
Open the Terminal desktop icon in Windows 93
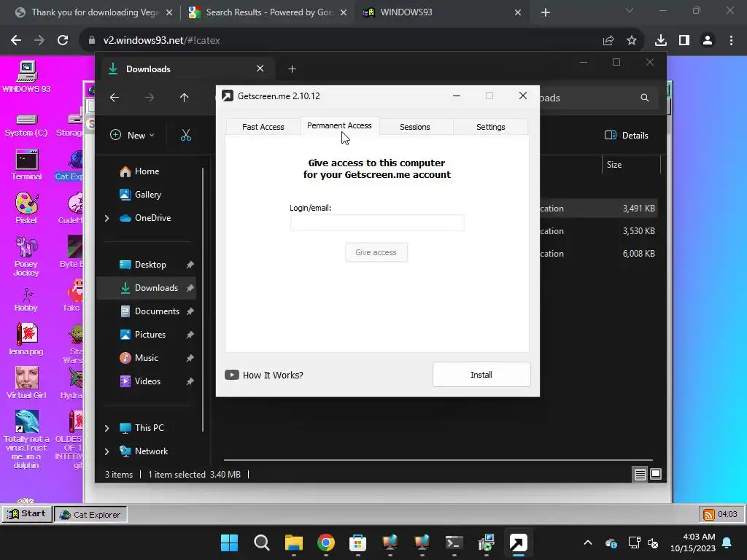26,165
